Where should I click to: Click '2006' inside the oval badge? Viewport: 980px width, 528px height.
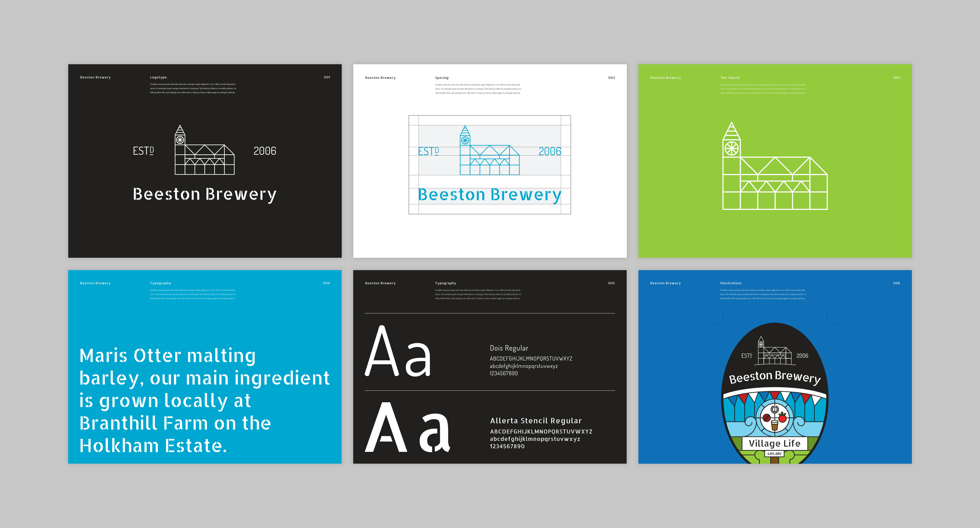pos(802,356)
